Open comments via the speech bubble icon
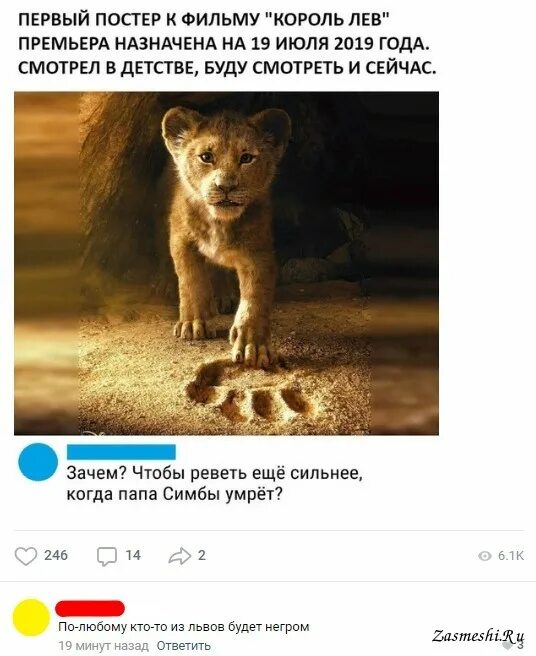This screenshot has width=536, height=656. point(107,556)
